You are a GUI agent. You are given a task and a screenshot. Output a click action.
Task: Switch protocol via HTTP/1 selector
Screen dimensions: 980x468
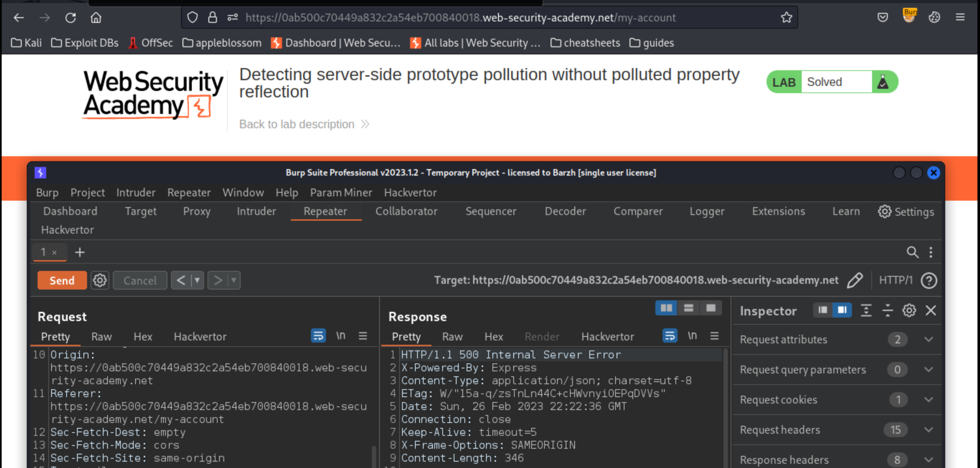(896, 281)
